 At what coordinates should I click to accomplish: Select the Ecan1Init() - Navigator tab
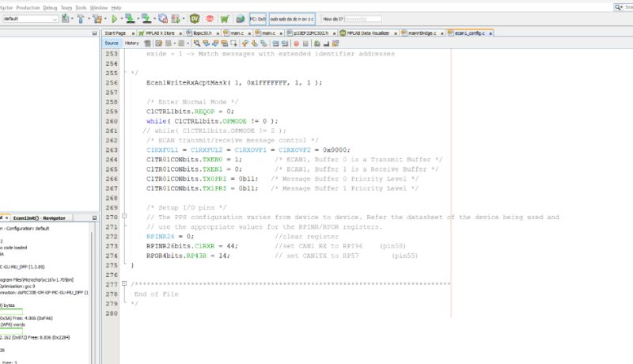tap(39, 218)
